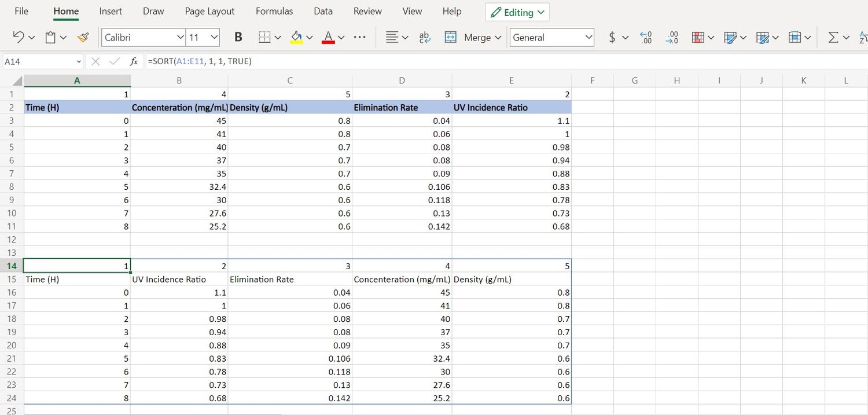Screen dimensions: 868x415
Task: Click the Sort and Filter icon
Action: click(863, 37)
